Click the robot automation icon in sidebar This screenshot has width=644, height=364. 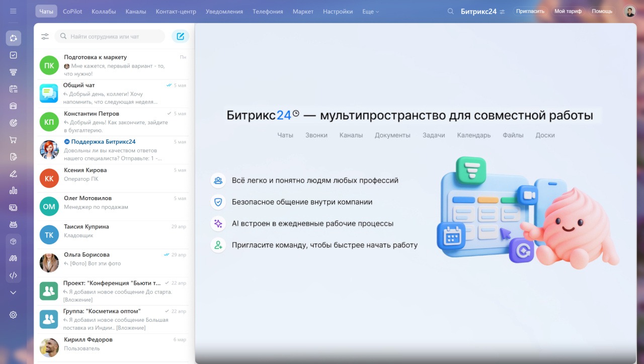pos(13,224)
